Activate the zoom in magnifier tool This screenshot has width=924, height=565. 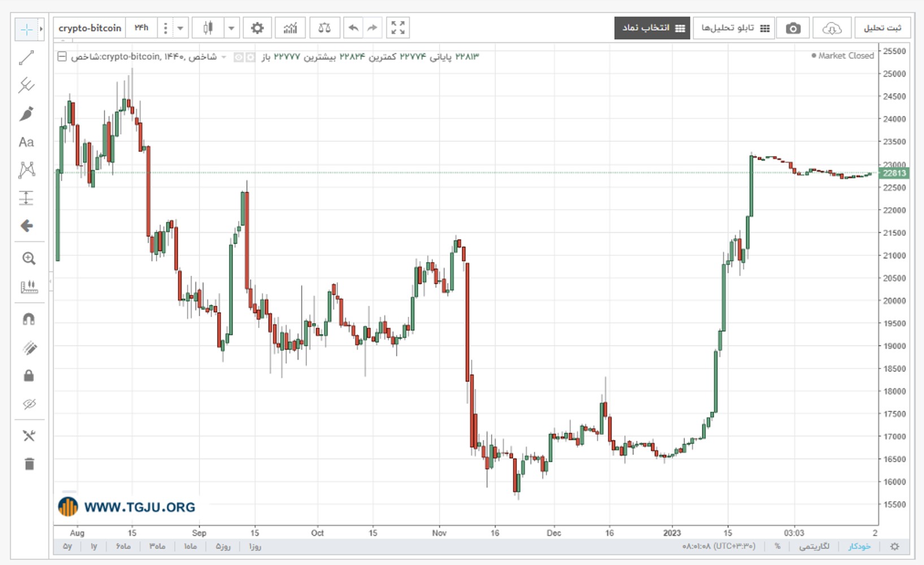(x=29, y=259)
